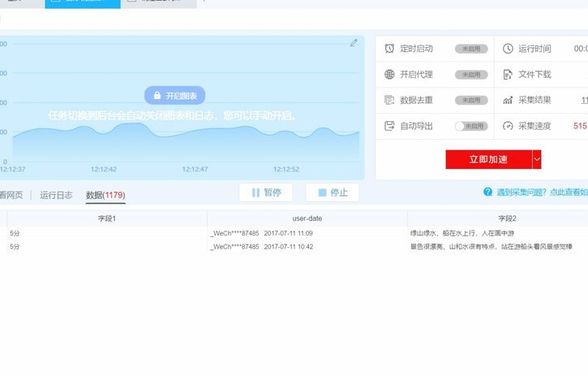Click the 12:12:47 time label on chart
This screenshot has width=588, height=376.
[x=195, y=170]
